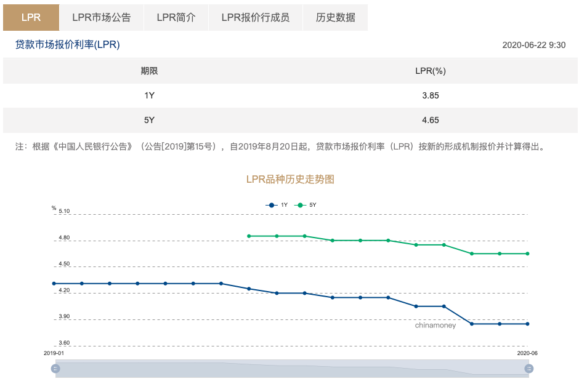The width and height of the screenshot is (579, 392).
Task: Click the note text about 公告[2019]第15号
Action: (281, 147)
